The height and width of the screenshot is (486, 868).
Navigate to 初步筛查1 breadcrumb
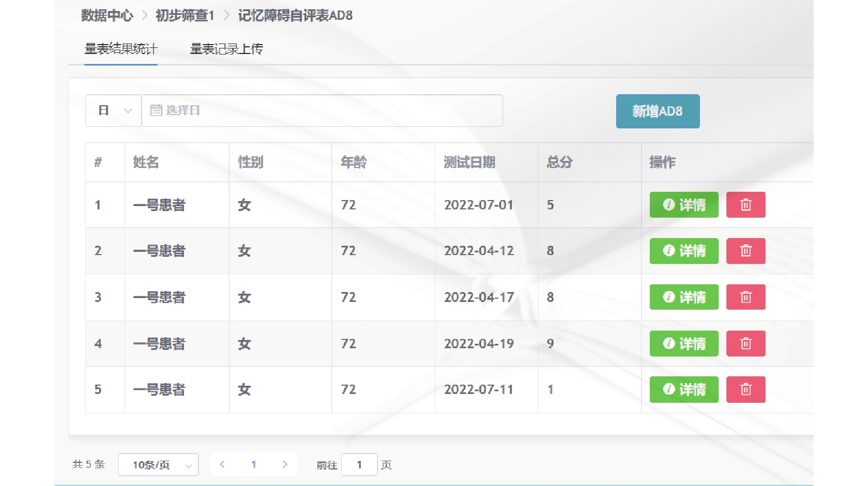[x=185, y=15]
